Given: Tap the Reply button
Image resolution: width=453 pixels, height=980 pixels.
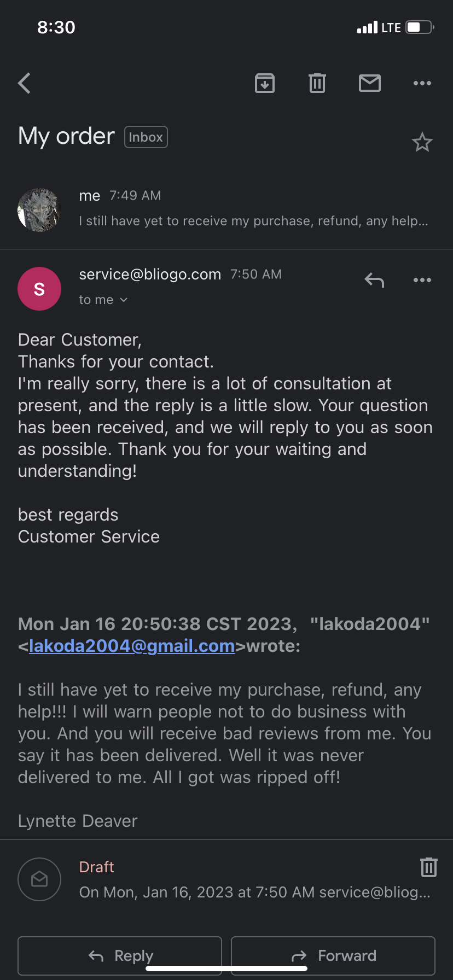Looking at the screenshot, I should coord(120,955).
